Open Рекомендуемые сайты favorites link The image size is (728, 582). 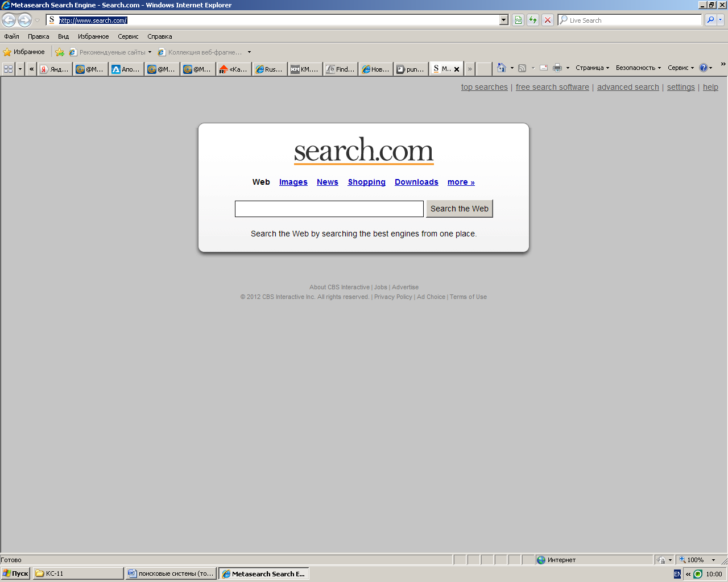pyautogui.click(x=110, y=52)
